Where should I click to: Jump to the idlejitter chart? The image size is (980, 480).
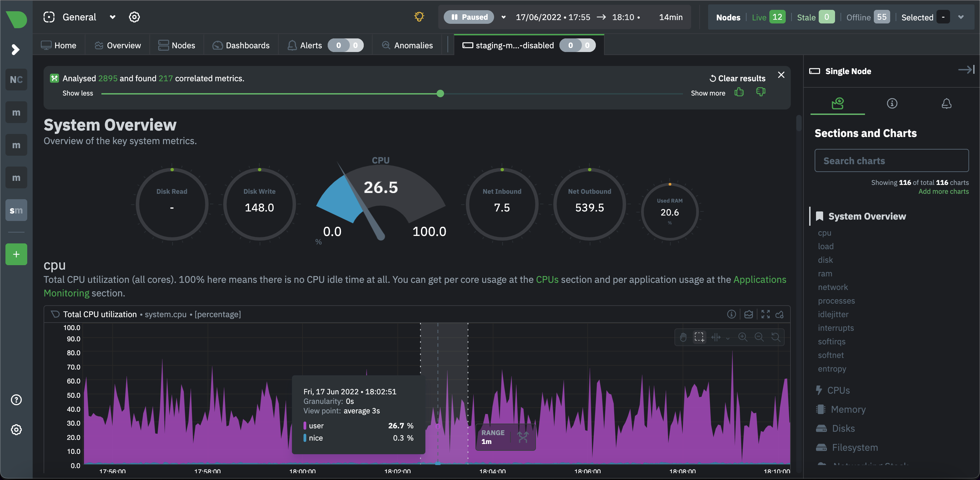coord(833,314)
